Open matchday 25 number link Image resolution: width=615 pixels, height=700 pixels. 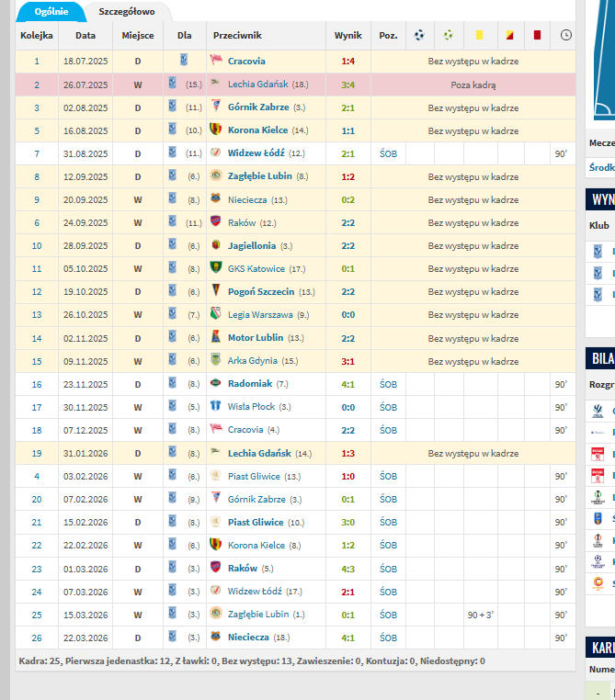coord(37,615)
